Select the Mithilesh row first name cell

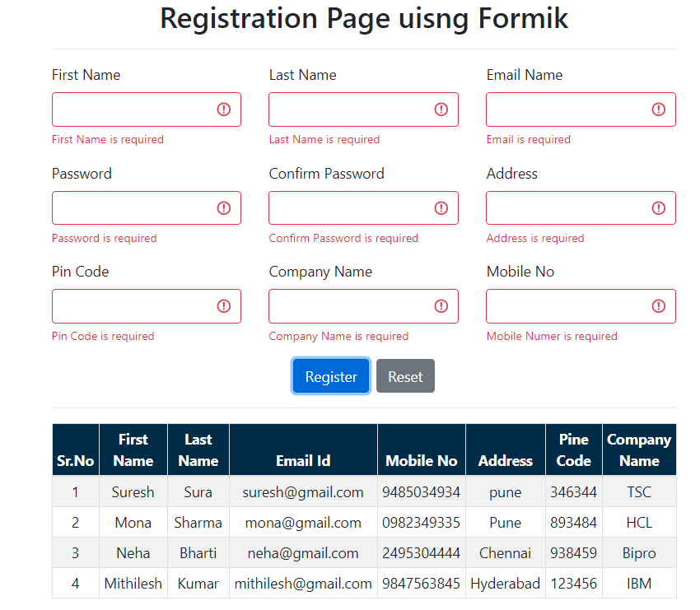(x=133, y=583)
